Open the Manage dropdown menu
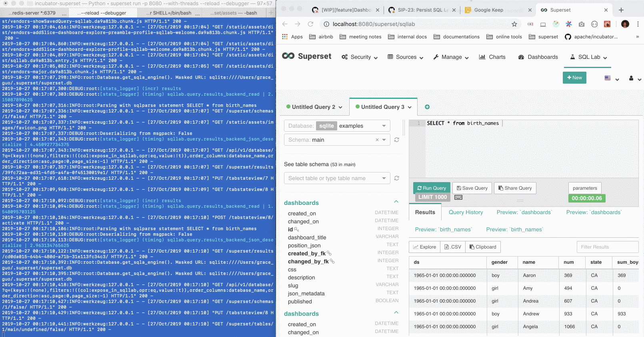This screenshot has width=644, height=337. [451, 57]
